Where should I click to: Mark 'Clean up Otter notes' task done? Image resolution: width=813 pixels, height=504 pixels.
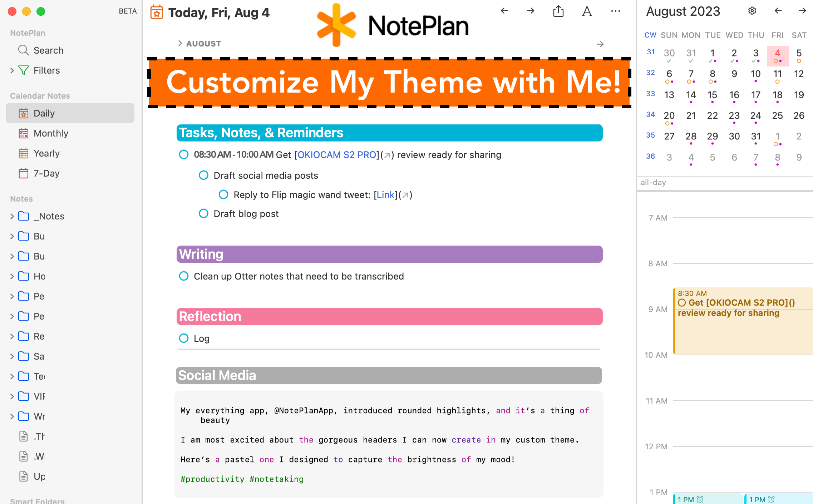(x=184, y=276)
